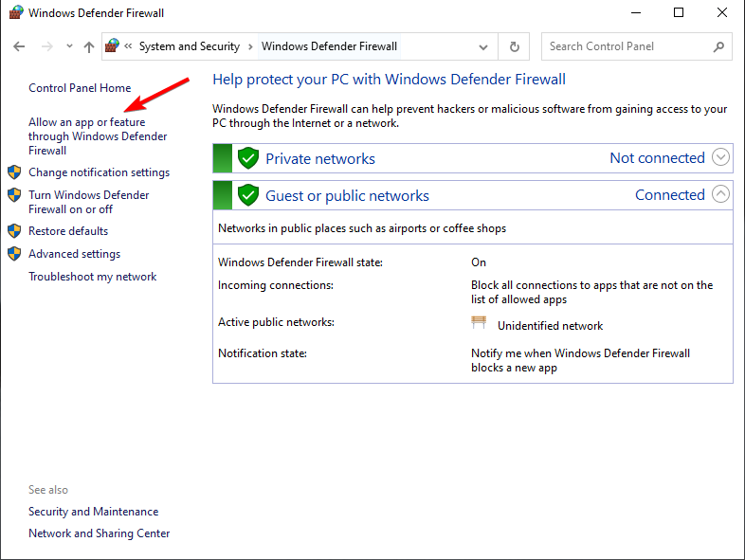The height and width of the screenshot is (560, 745).
Task: Open Turn Windows Defender Firewall on or off
Action: 88,202
